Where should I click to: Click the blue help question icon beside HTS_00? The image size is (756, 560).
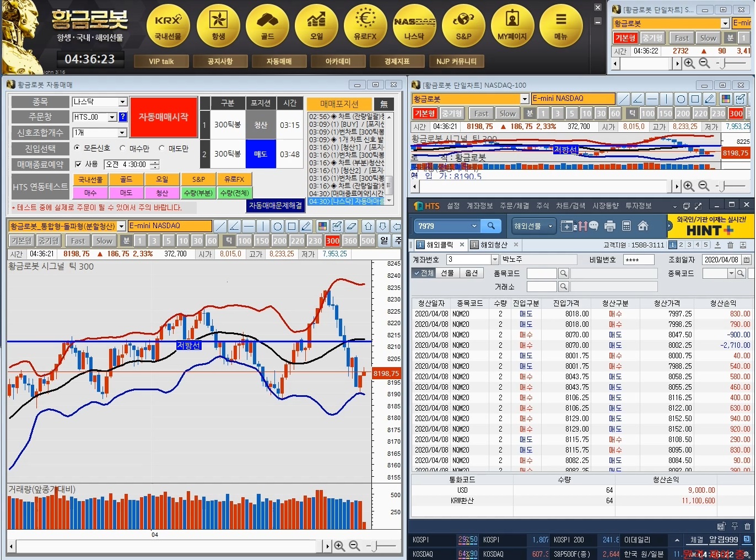coord(123,117)
